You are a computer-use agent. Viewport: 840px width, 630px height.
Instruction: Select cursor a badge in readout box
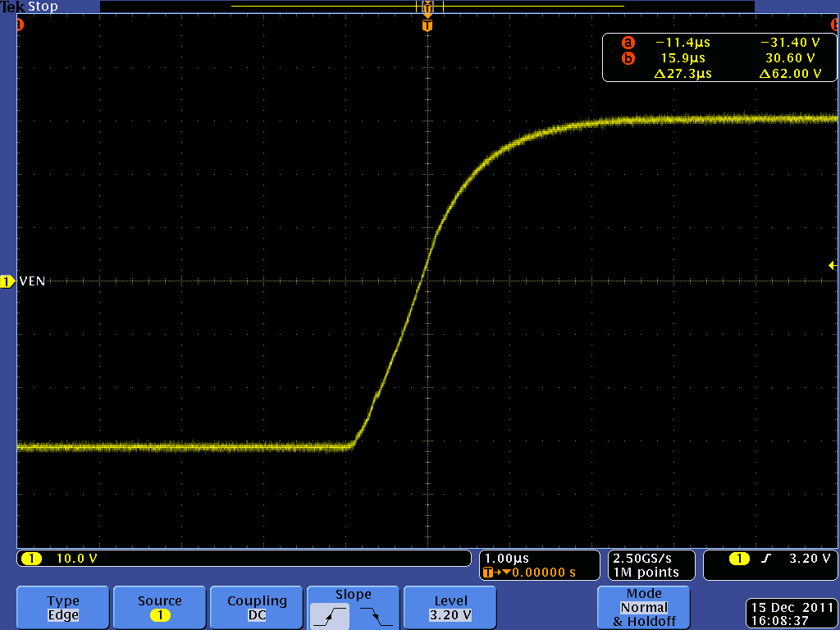pos(628,43)
